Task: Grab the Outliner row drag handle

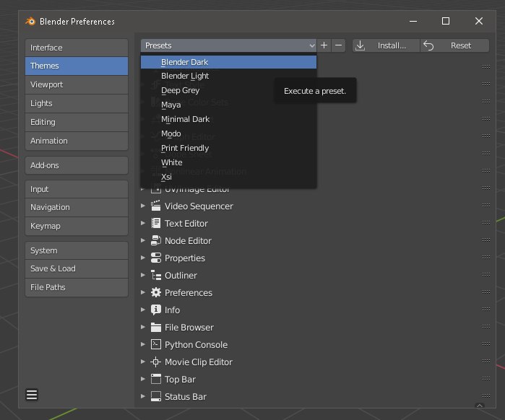Action: pos(486,275)
